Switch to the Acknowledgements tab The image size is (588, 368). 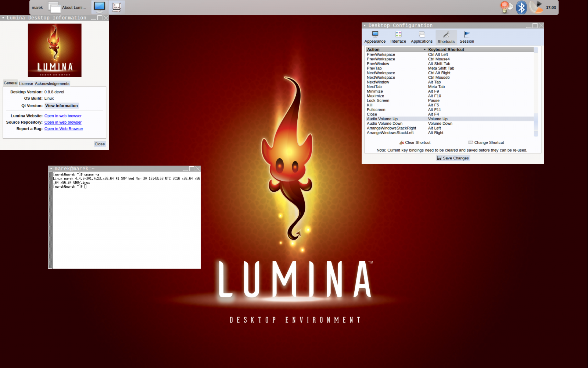(x=52, y=84)
